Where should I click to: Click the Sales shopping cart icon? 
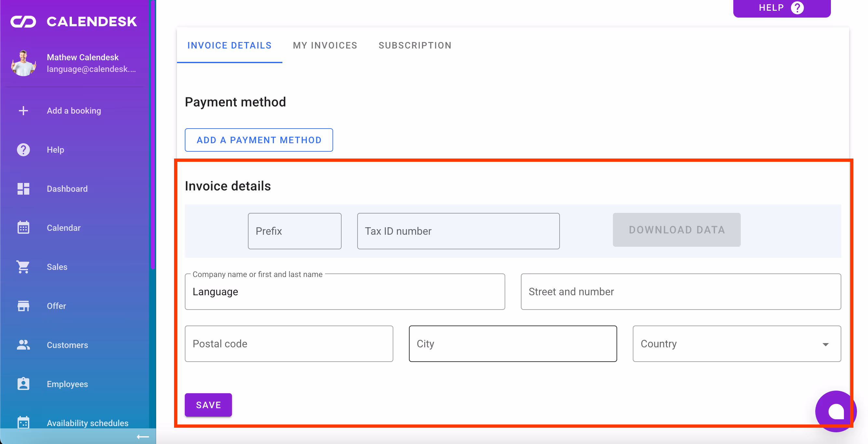click(x=23, y=267)
